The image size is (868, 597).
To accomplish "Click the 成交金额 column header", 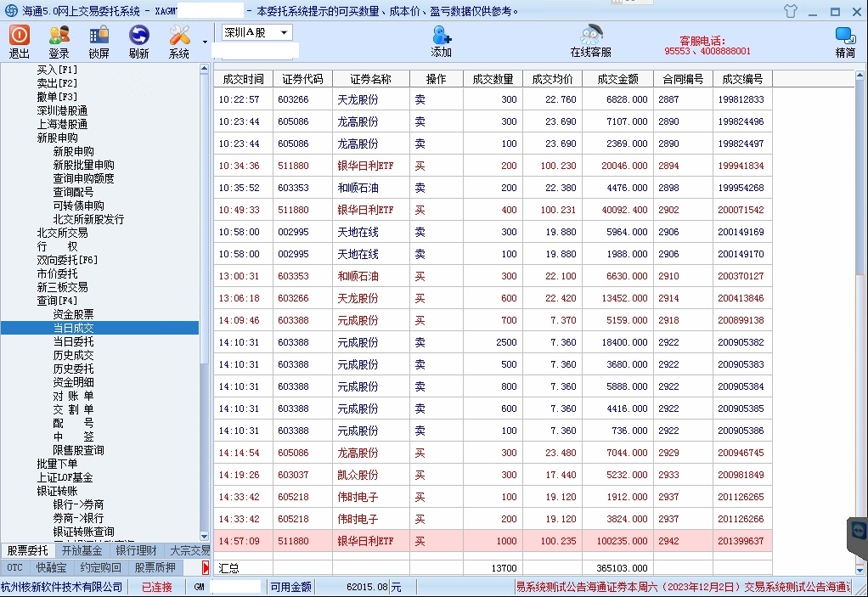I will click(x=617, y=79).
